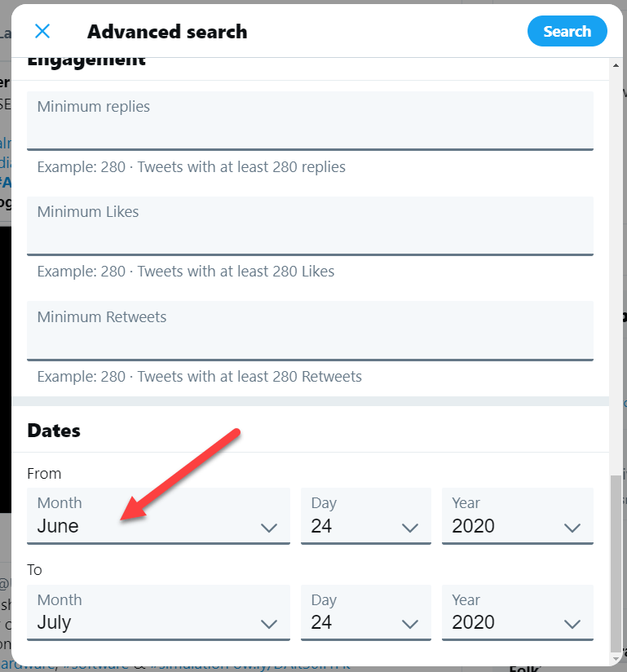Viewport: 627px width, 672px height.
Task: Click the chevron arrow in From Day
Action: pos(410,528)
